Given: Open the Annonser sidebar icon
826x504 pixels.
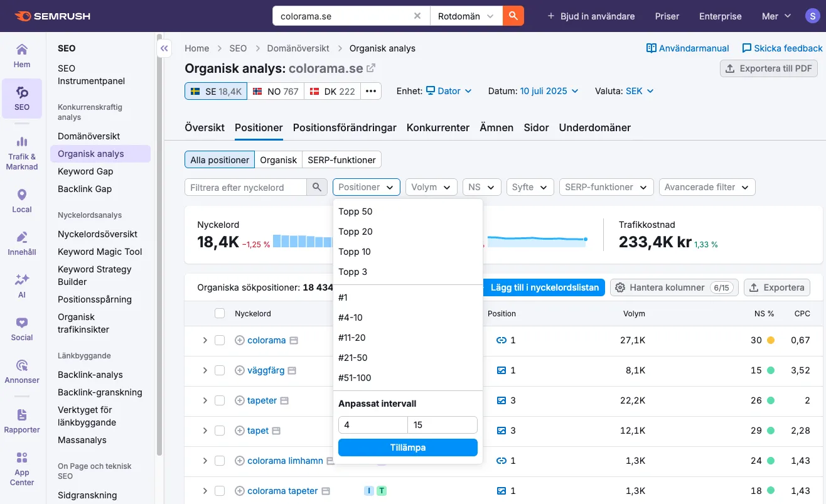Looking at the screenshot, I should click(x=22, y=372).
